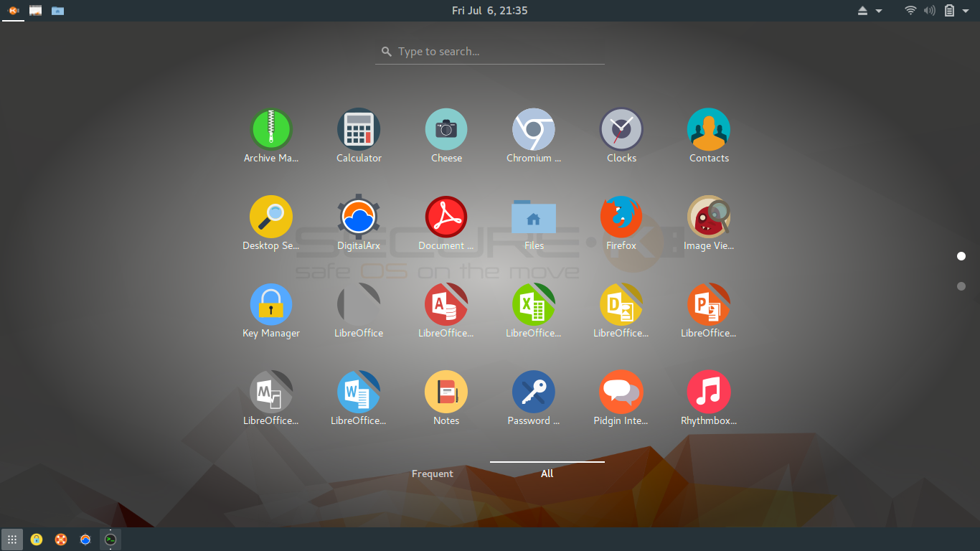Click the battery status icon
The width and height of the screenshot is (980, 551).
pyautogui.click(x=949, y=10)
